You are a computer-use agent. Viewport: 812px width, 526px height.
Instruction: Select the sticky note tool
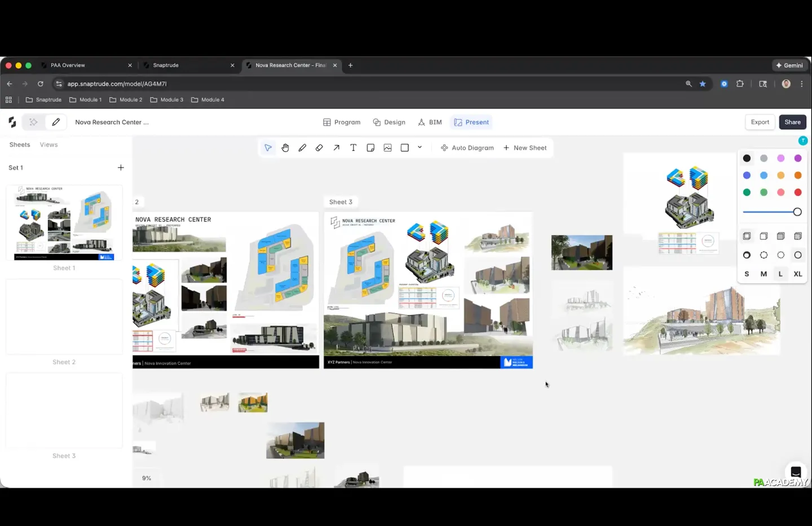(370, 148)
